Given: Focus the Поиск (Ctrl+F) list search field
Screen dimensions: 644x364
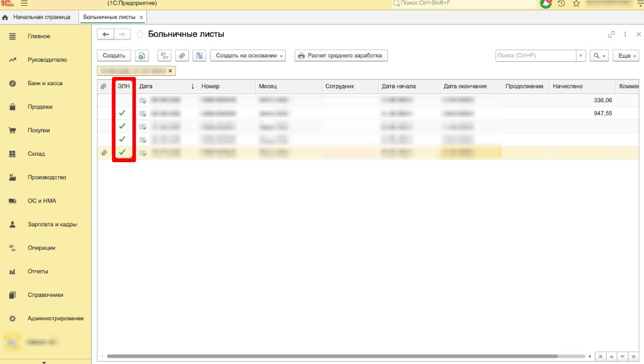Looking at the screenshot, I should pos(535,56).
